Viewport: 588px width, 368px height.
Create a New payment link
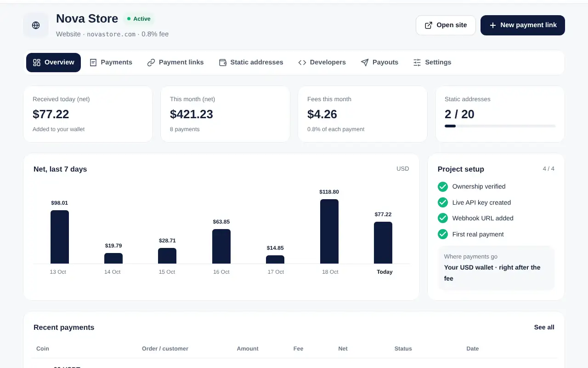pyautogui.click(x=523, y=25)
